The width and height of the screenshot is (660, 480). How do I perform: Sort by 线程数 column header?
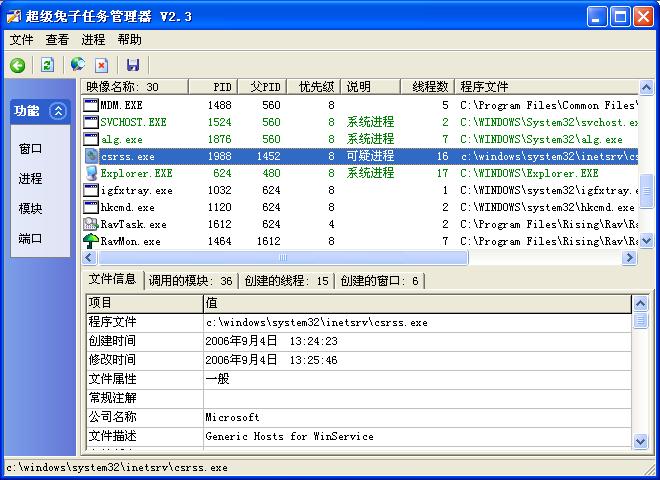[x=427, y=87]
